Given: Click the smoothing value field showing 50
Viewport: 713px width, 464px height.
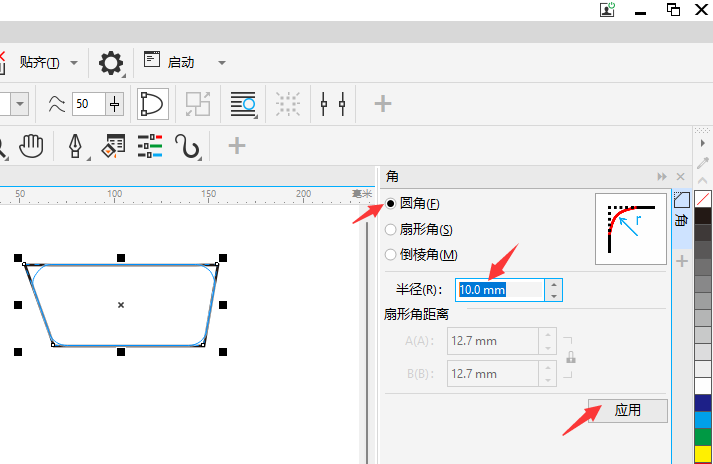Looking at the screenshot, I should pos(89,104).
